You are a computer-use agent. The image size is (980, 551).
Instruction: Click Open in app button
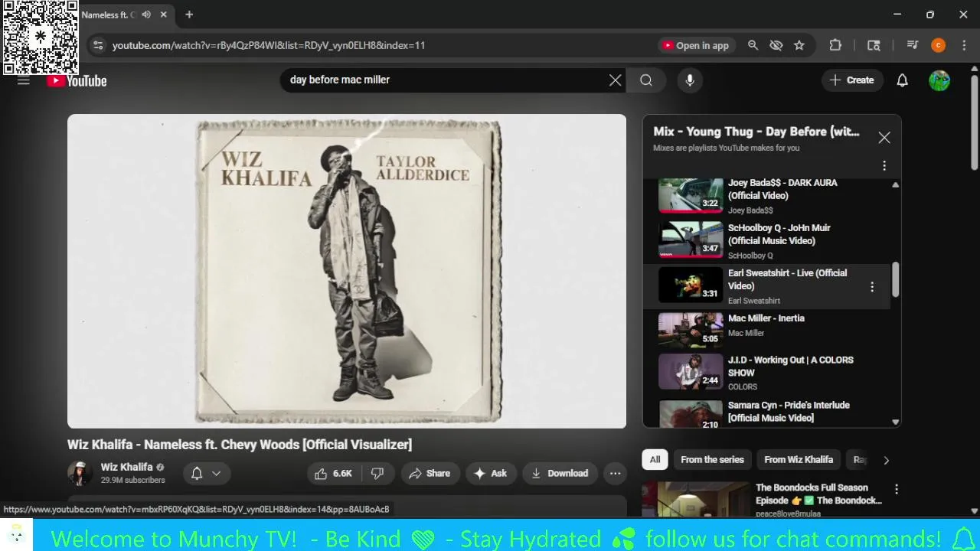695,45
